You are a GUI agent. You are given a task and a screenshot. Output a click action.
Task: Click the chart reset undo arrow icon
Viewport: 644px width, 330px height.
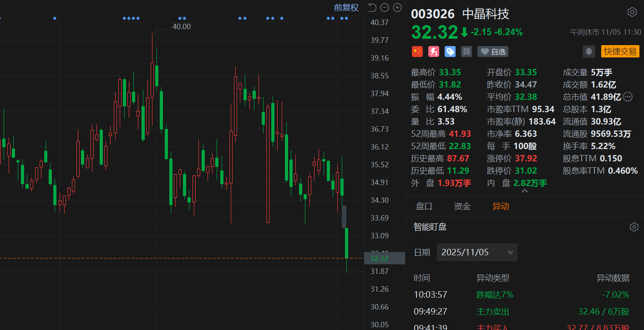click(x=372, y=7)
